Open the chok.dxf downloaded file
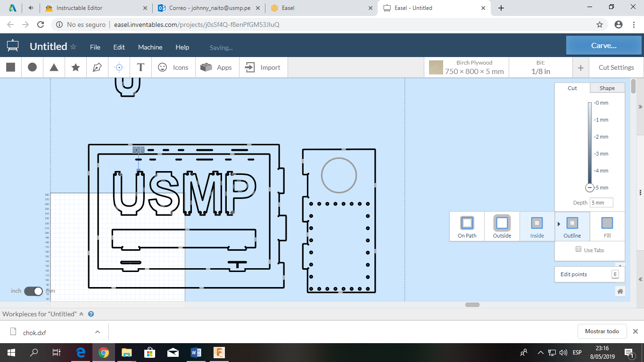 click(x=35, y=332)
